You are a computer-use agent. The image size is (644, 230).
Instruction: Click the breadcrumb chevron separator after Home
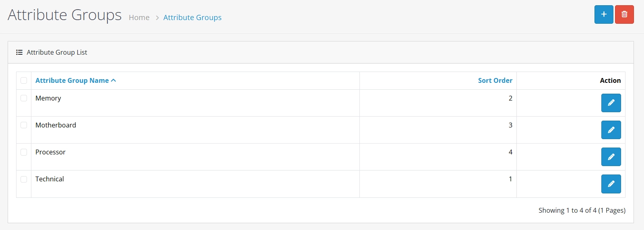click(x=157, y=18)
